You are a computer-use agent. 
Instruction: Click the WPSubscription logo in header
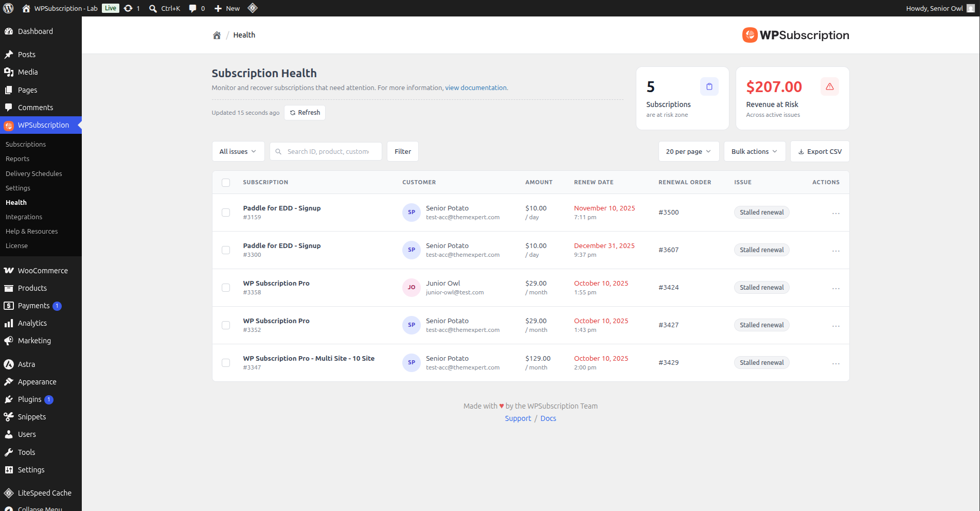pyautogui.click(x=796, y=35)
